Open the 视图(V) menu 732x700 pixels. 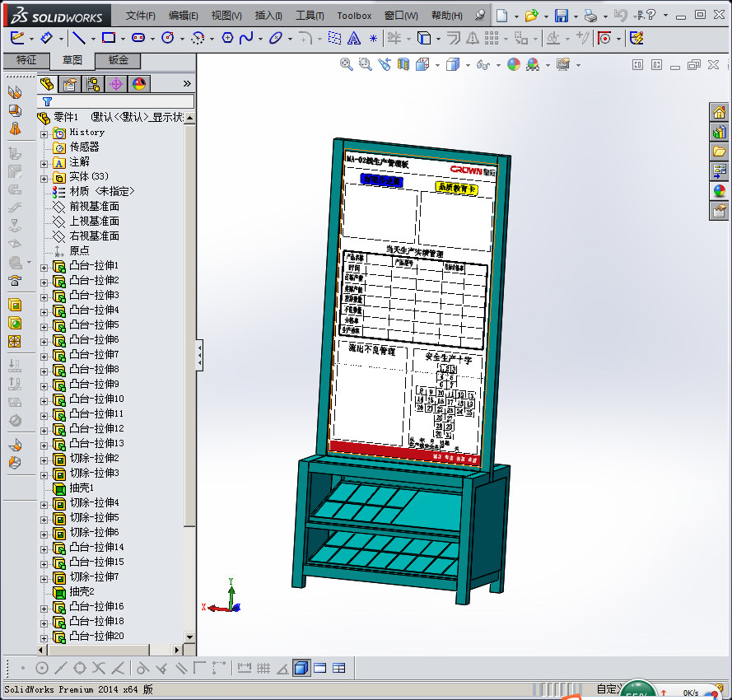(x=226, y=16)
